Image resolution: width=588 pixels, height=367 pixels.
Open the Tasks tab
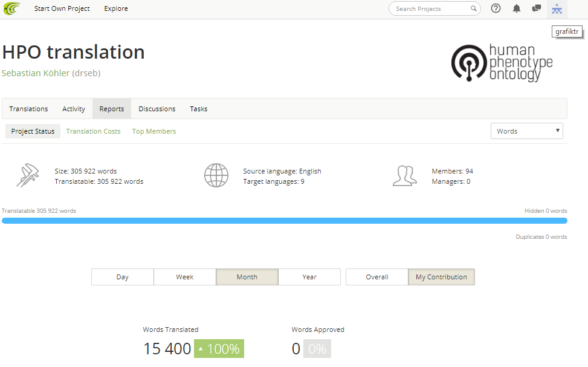tap(198, 109)
